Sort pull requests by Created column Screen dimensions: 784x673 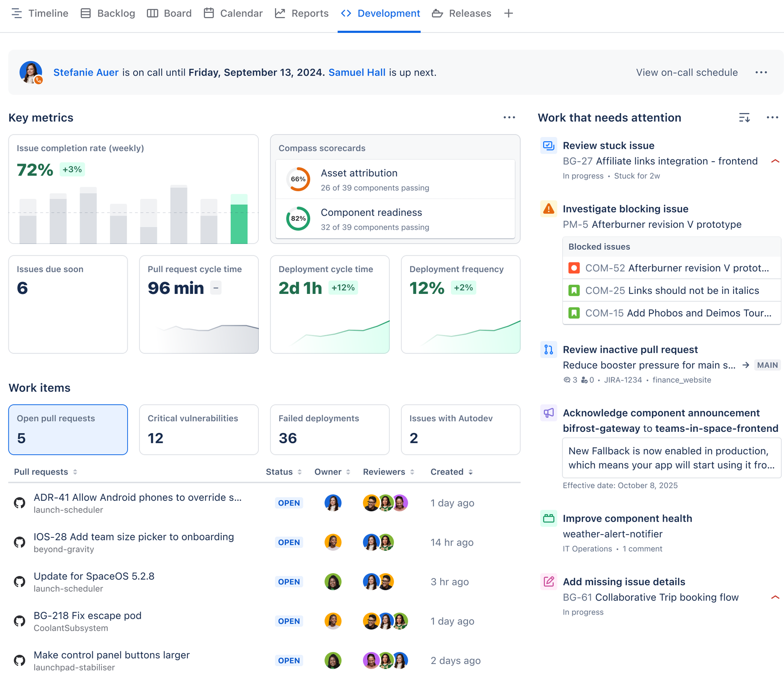[451, 472]
